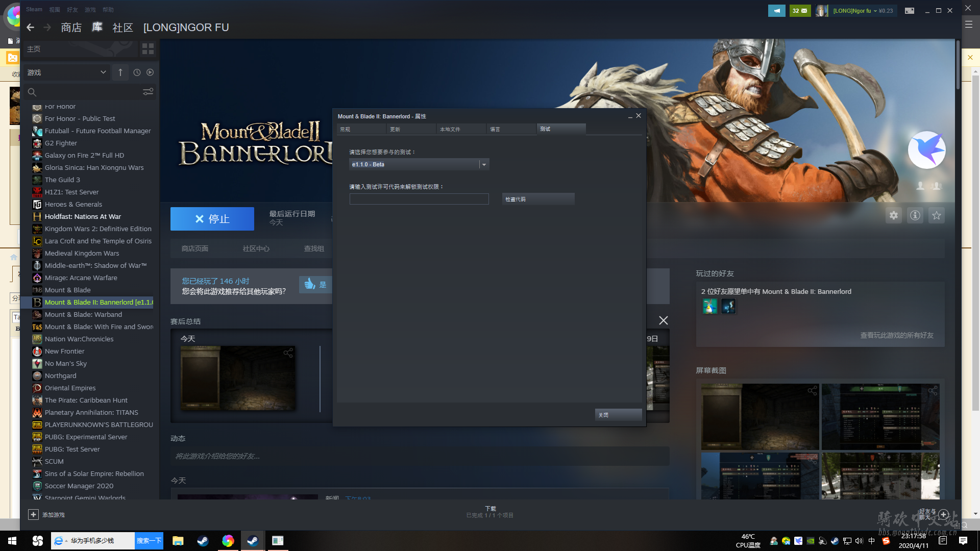Open the 商店页面 store page link

tap(195, 248)
